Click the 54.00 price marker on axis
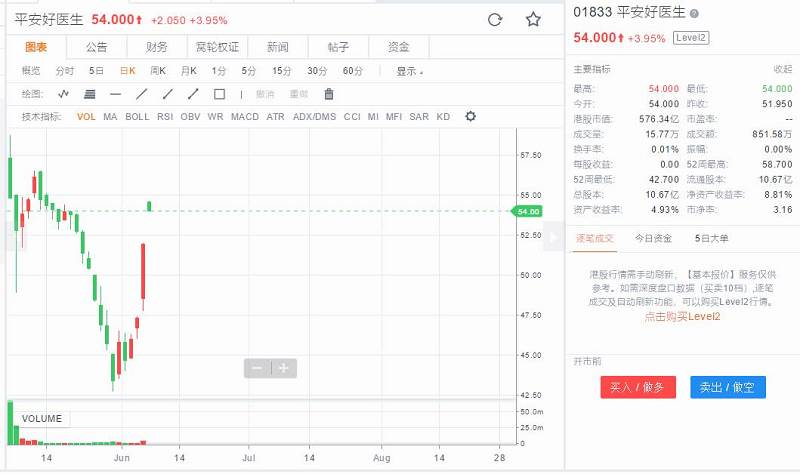This screenshot has height=474, width=800. coord(527,211)
